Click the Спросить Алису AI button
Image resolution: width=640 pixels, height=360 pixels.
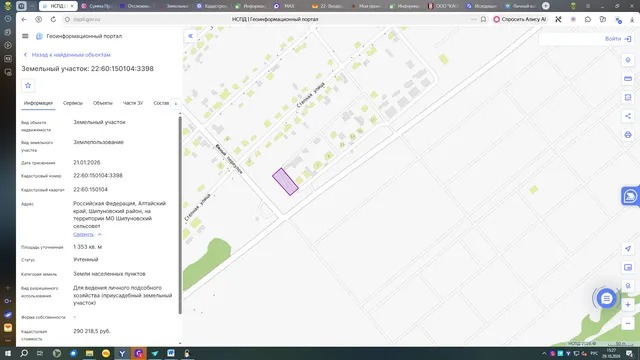(x=520, y=19)
